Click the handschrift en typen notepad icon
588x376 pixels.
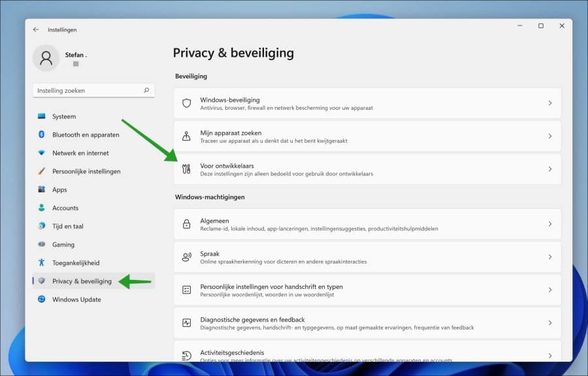[x=186, y=290]
